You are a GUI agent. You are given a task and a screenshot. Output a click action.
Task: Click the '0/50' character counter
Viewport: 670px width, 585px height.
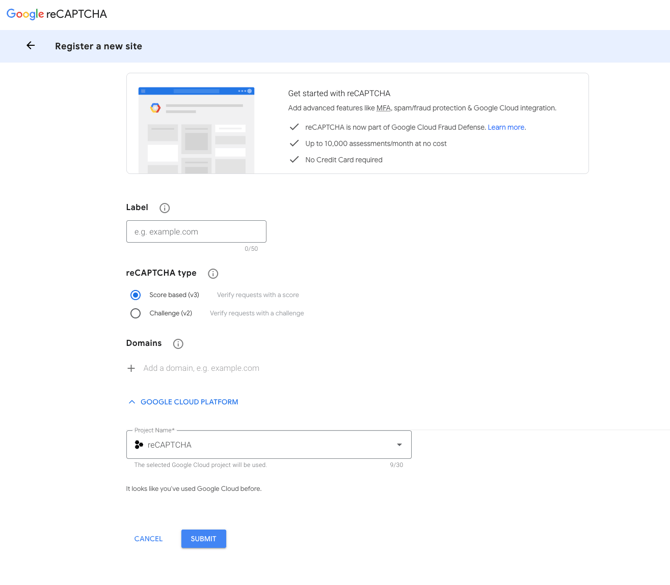(251, 249)
